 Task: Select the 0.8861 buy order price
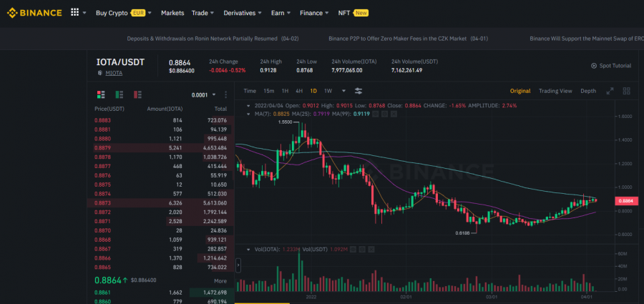pos(102,293)
